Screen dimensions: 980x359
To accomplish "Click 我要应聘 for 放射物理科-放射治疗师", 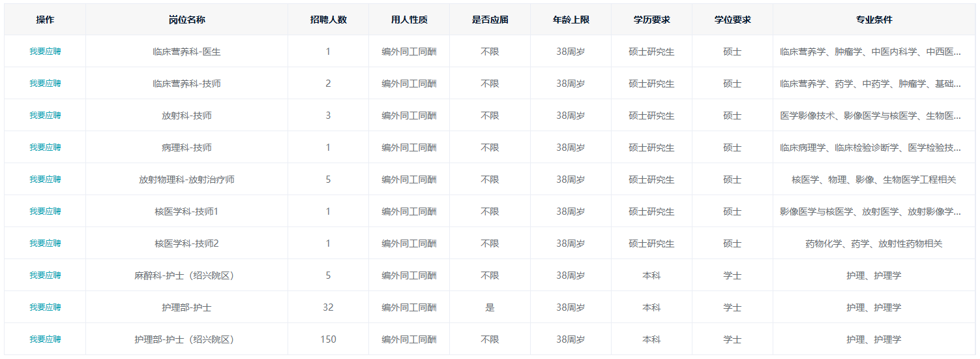I will 45,179.
